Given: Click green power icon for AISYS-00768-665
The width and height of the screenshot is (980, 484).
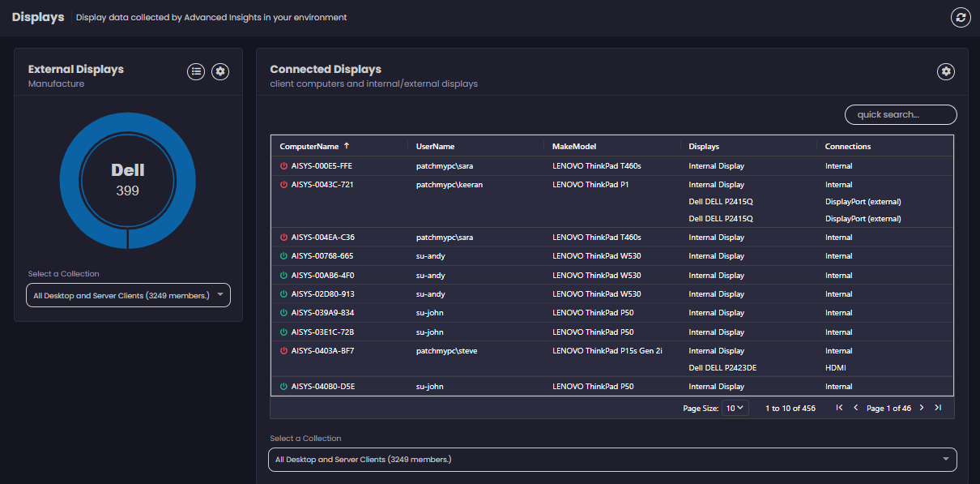Looking at the screenshot, I should click(x=283, y=256).
